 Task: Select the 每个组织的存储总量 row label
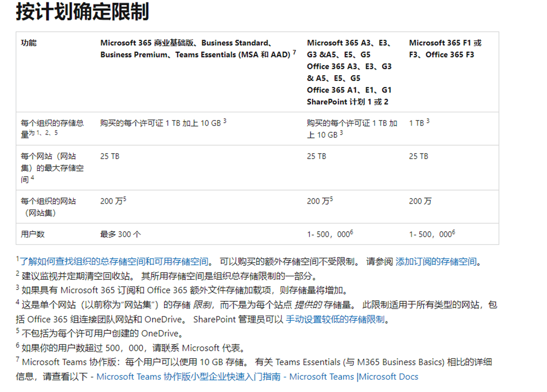[x=52, y=129]
